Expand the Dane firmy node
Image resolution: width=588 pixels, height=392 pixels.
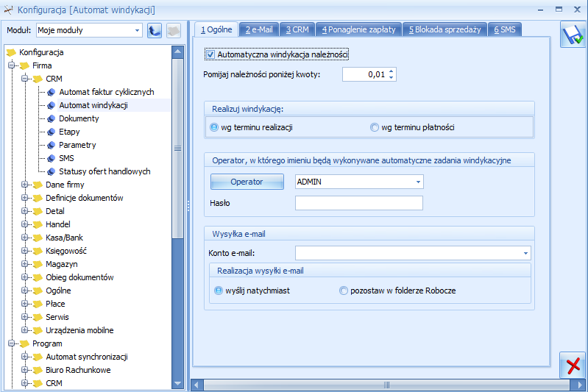tap(25, 185)
